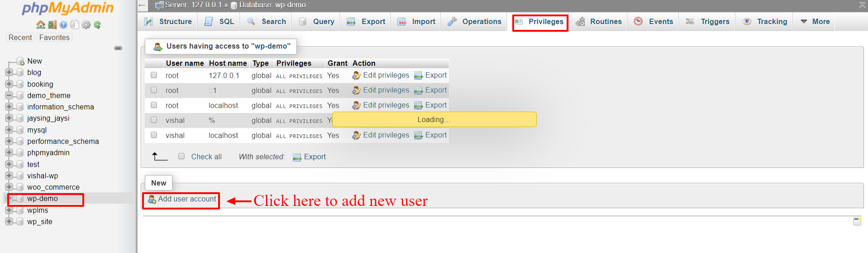Screen dimensions: 868x253
Task: Click Edit privileges icon for root ::1
Action: [357, 91]
